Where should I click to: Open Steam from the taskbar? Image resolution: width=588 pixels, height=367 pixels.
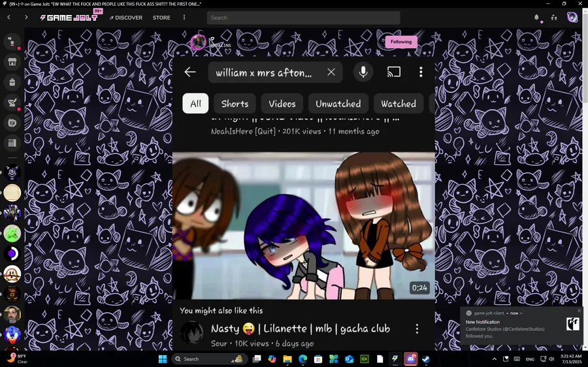coord(425,359)
